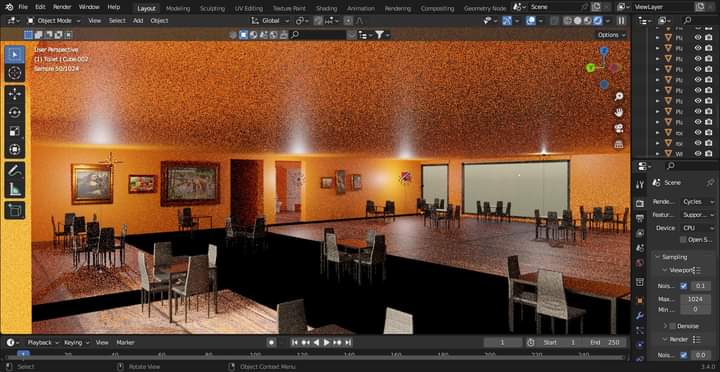Open the Render properties tab
720x372 pixels.
click(640, 203)
